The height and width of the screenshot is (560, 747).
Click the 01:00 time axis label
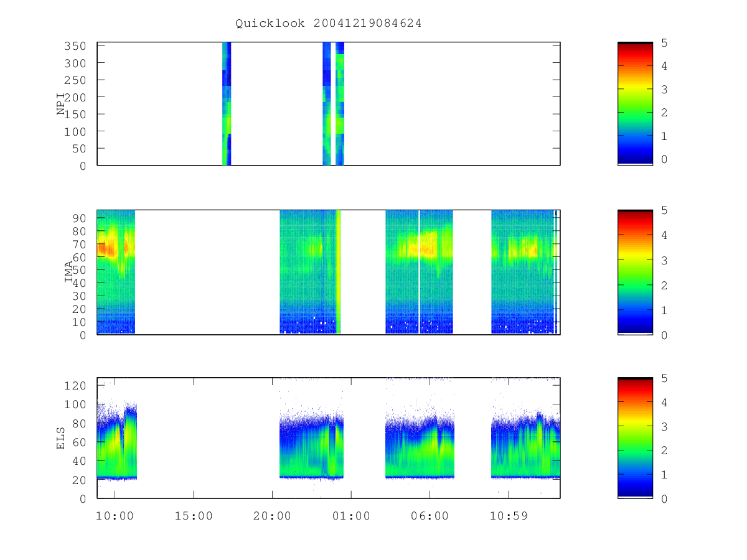pyautogui.click(x=351, y=516)
